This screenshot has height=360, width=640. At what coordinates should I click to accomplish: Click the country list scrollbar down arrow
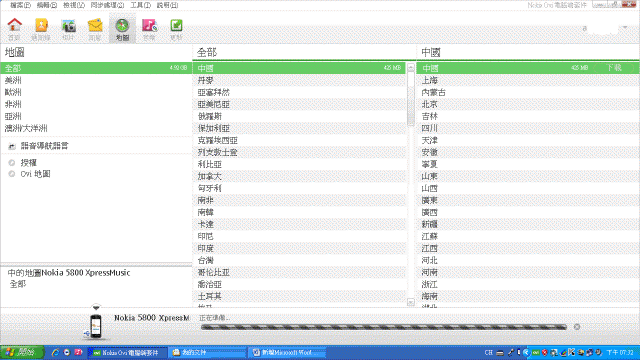411,302
